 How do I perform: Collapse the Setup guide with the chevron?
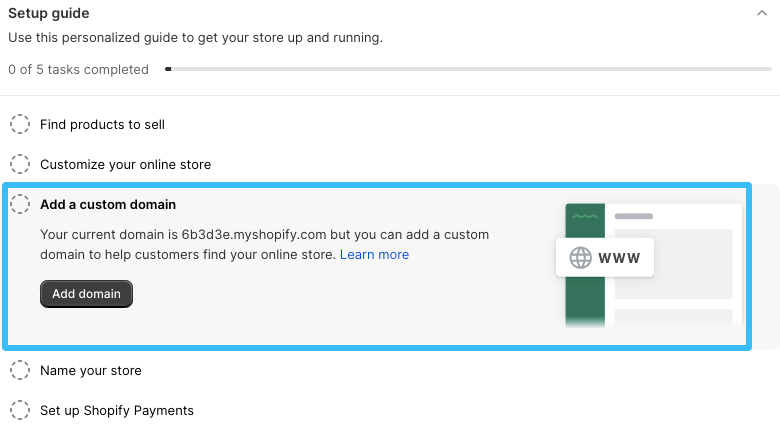point(762,13)
